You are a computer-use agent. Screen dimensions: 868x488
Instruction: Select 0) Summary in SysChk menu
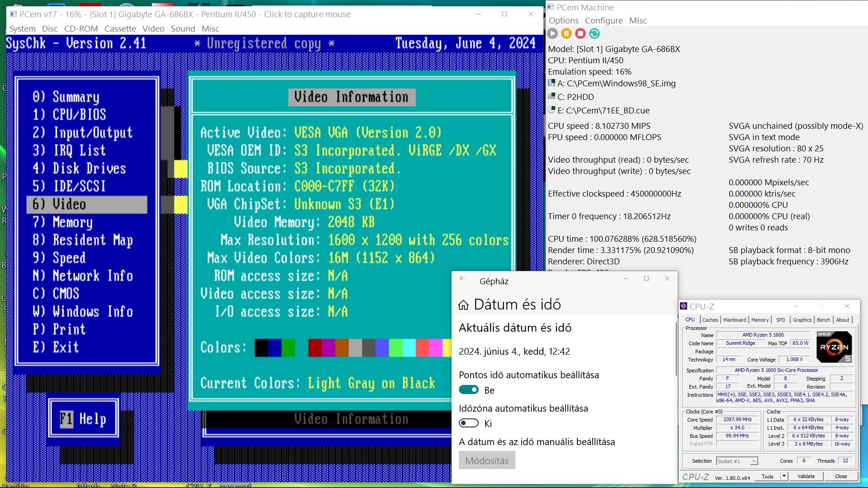click(66, 97)
